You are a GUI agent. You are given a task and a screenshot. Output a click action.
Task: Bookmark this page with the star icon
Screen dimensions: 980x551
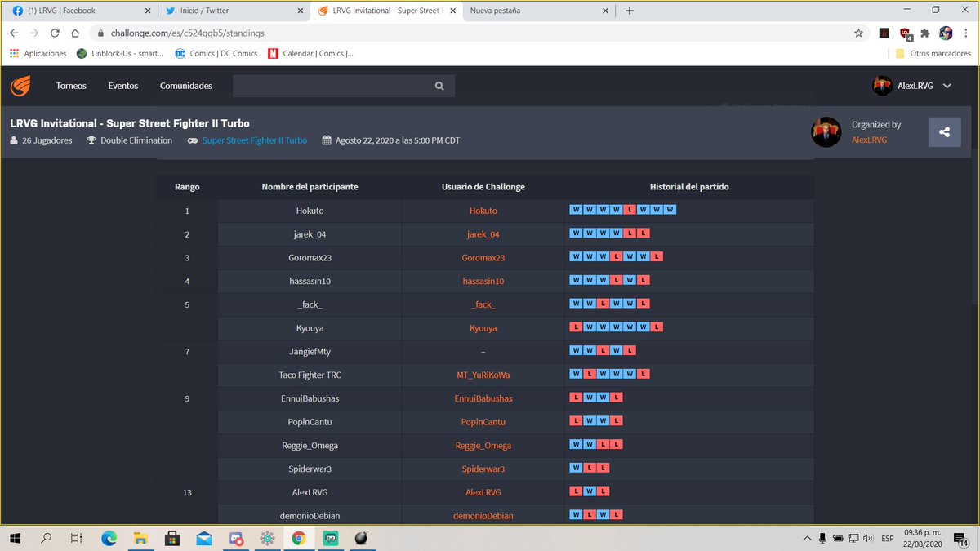coord(858,33)
